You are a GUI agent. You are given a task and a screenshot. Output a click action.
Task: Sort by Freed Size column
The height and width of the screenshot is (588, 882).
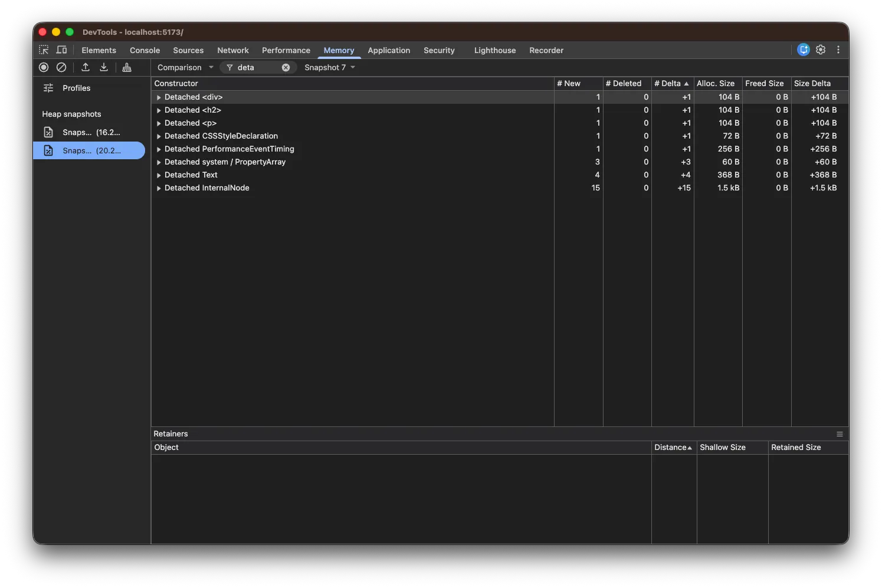766,84
